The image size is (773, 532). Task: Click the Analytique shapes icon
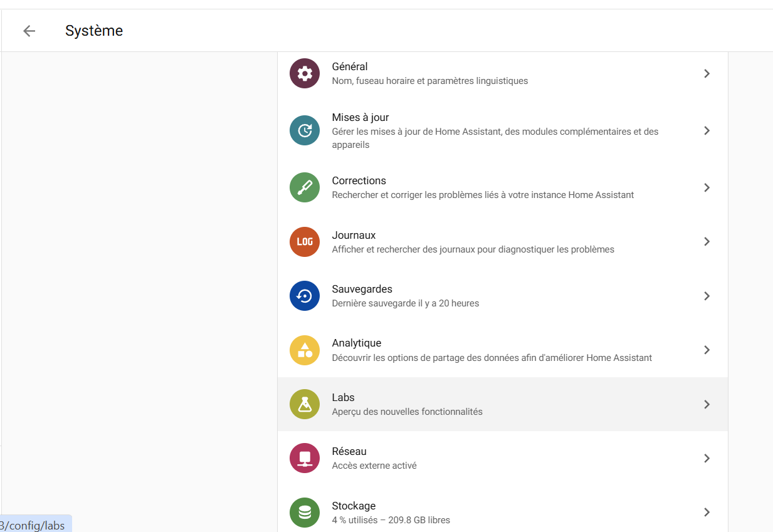pyautogui.click(x=305, y=350)
